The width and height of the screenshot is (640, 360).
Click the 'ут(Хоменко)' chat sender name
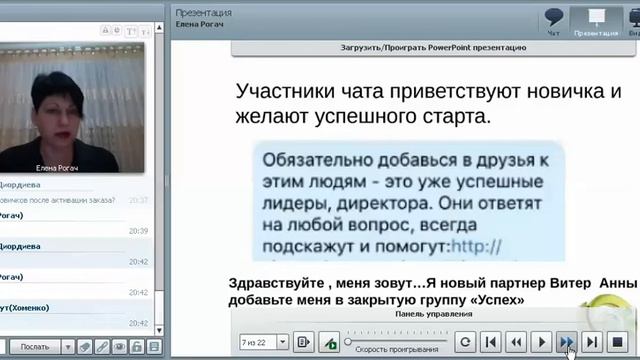click(24, 308)
